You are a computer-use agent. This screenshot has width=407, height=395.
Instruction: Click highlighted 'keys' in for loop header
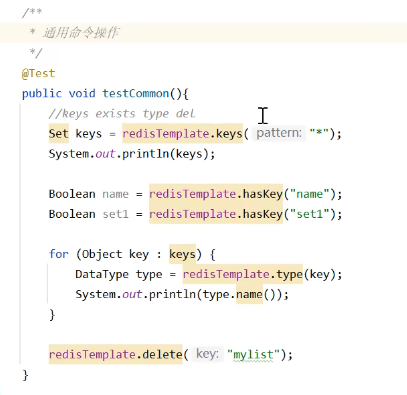click(x=182, y=254)
